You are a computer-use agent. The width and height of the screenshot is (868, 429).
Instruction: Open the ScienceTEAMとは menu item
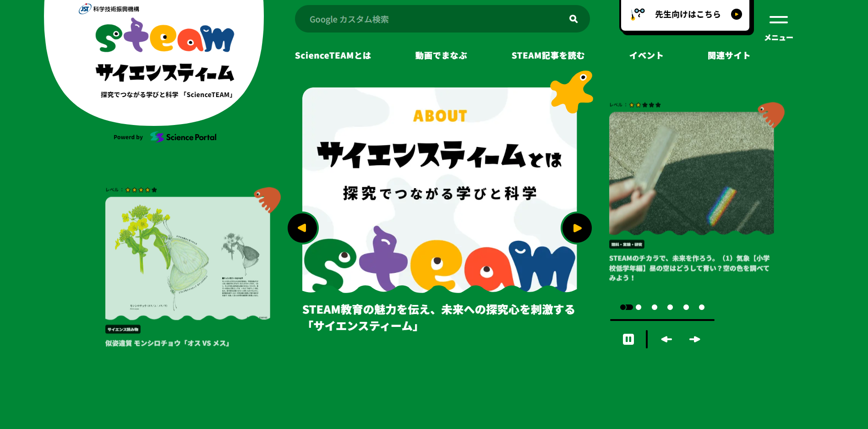(x=333, y=55)
